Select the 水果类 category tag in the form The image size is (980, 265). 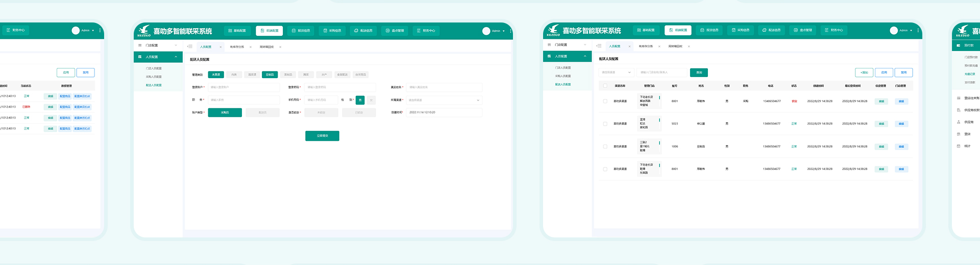(215, 75)
